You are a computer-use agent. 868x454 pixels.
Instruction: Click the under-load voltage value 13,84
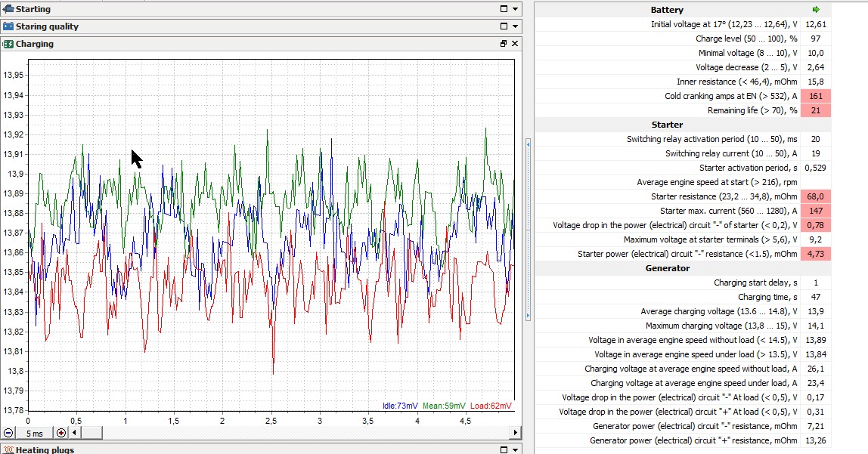816,355
